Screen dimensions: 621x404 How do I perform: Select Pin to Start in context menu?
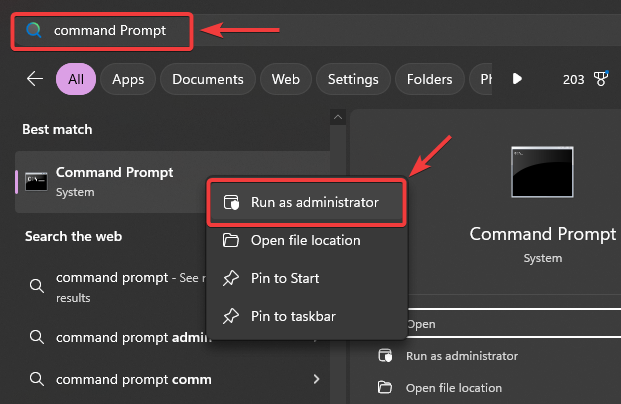(285, 278)
